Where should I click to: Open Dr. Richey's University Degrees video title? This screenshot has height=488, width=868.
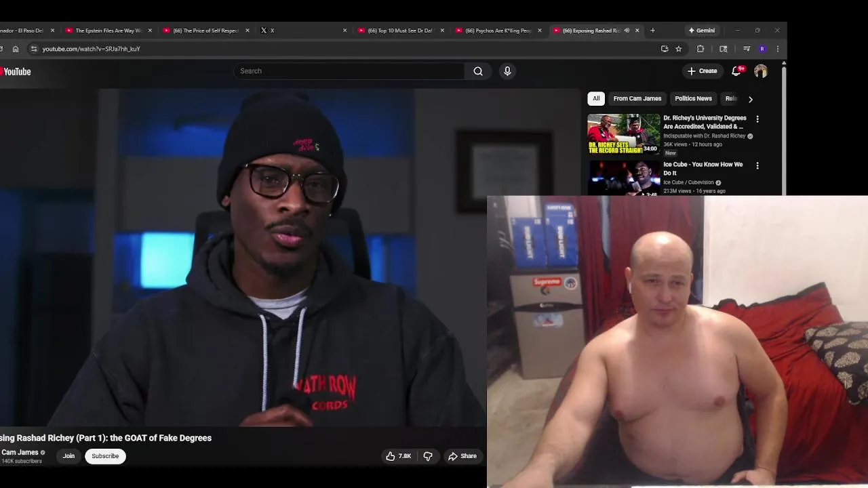[x=705, y=122]
